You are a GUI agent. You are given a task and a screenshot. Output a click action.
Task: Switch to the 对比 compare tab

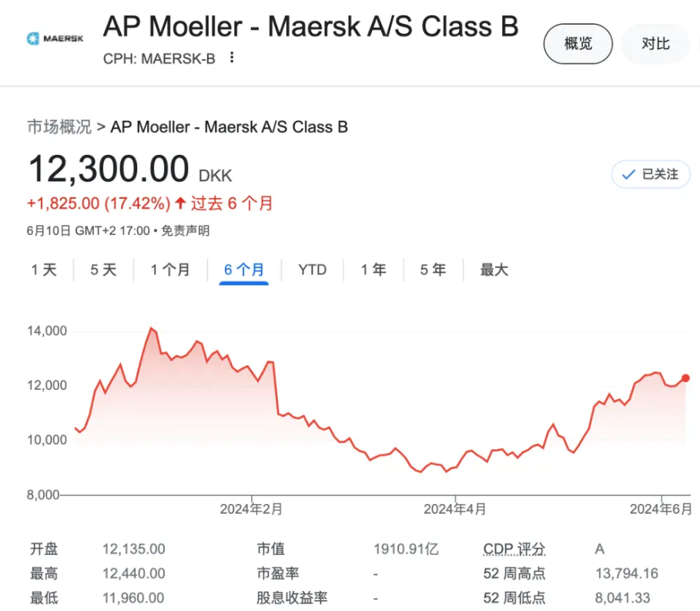[655, 44]
